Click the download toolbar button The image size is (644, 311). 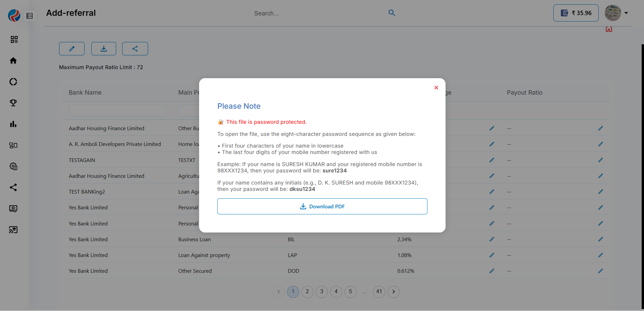click(104, 49)
